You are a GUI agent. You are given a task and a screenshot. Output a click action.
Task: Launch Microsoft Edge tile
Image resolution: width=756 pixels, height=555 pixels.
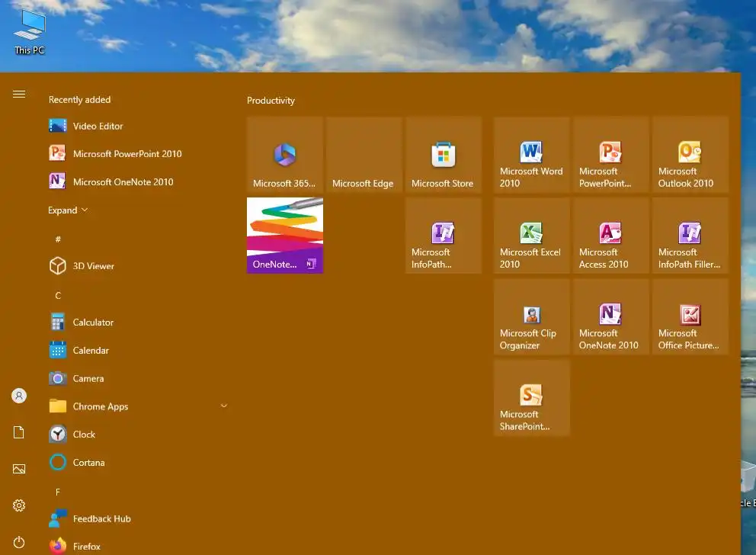[364, 155]
